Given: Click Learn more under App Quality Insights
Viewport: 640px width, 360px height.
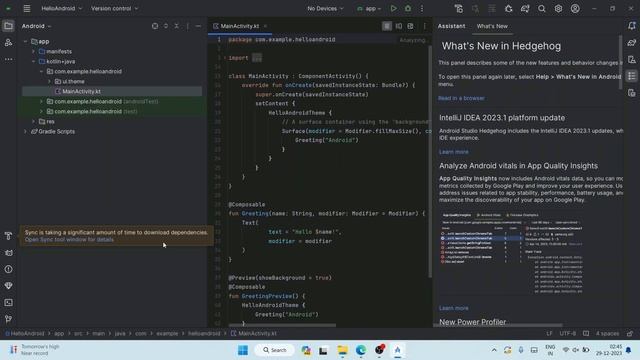Looking at the screenshot, I should [x=453, y=308].
